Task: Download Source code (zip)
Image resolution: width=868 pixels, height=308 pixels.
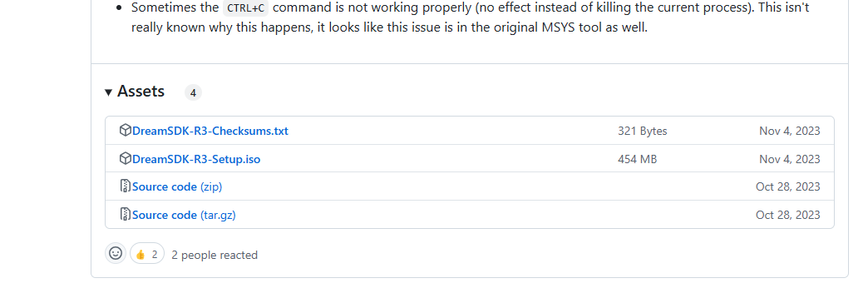Action: 177,186
